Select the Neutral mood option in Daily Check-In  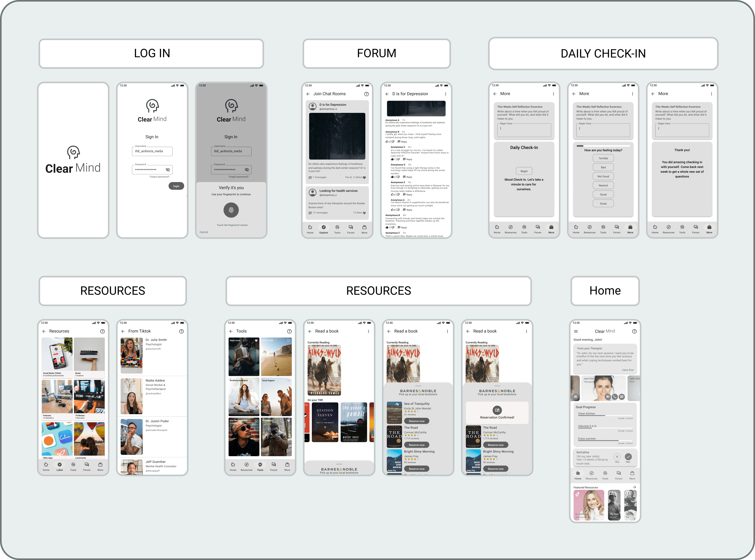[603, 185]
